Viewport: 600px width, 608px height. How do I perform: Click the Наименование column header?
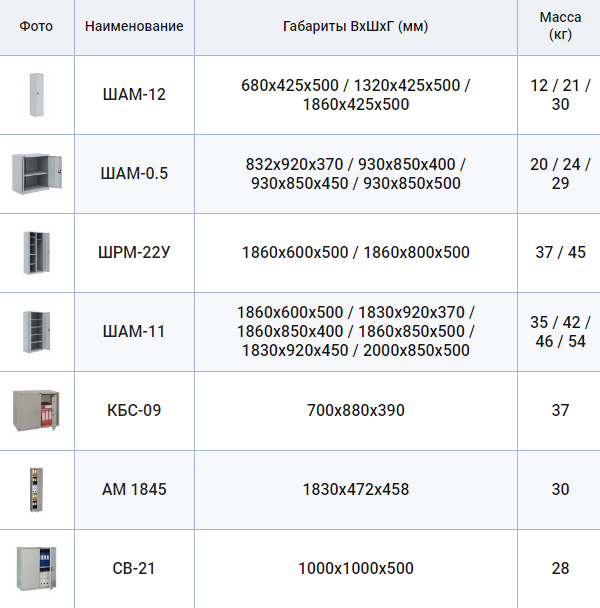[x=134, y=26]
